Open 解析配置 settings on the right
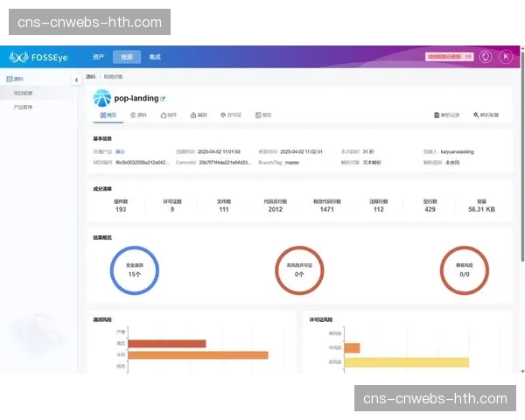The width and height of the screenshot is (525, 420). (x=486, y=115)
